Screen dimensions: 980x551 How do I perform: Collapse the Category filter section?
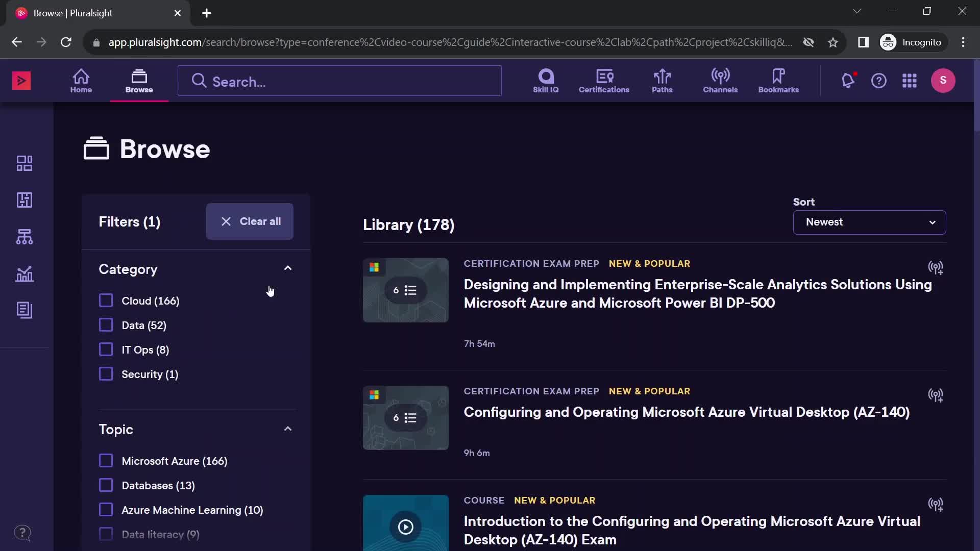(288, 268)
